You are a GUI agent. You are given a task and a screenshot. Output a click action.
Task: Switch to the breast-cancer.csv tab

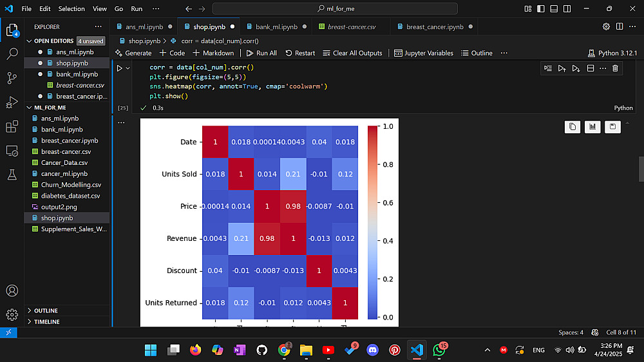pyautogui.click(x=352, y=26)
